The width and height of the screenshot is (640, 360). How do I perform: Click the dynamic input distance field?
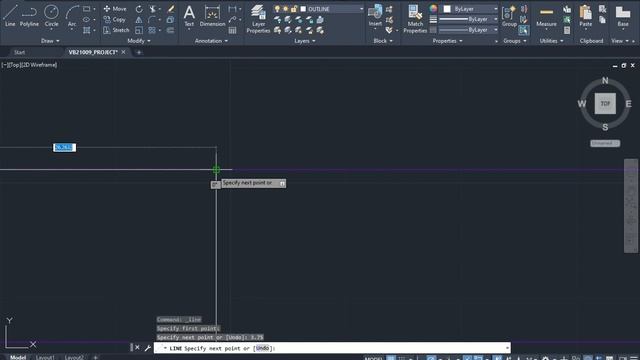tap(64, 147)
